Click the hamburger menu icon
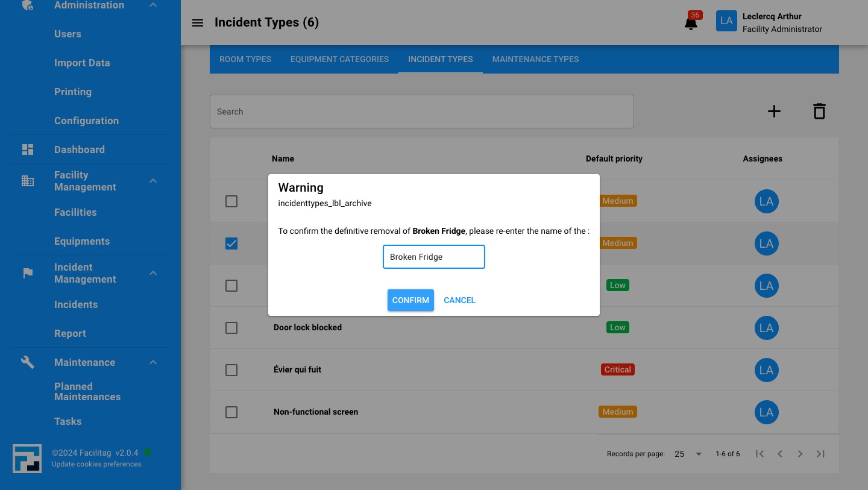 click(x=198, y=23)
